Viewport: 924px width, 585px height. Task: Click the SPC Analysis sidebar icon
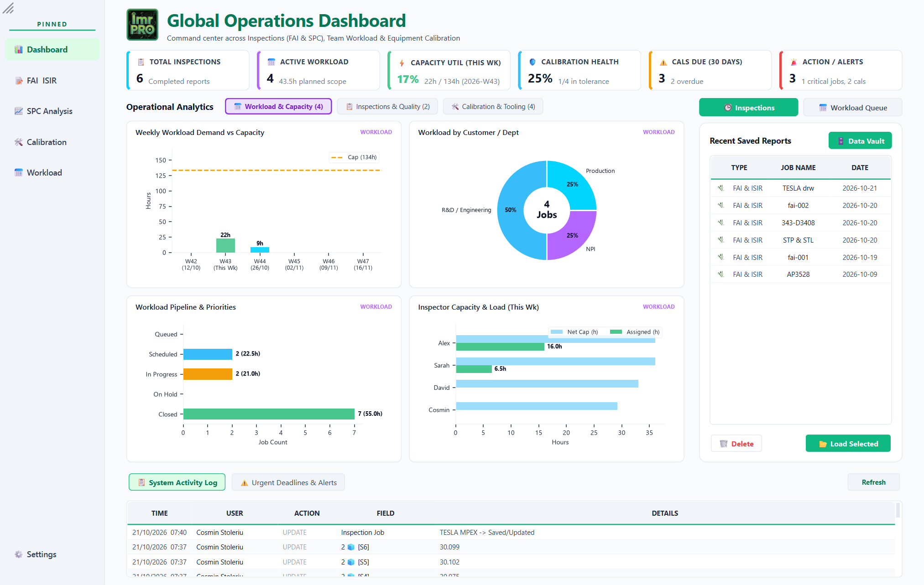click(18, 111)
